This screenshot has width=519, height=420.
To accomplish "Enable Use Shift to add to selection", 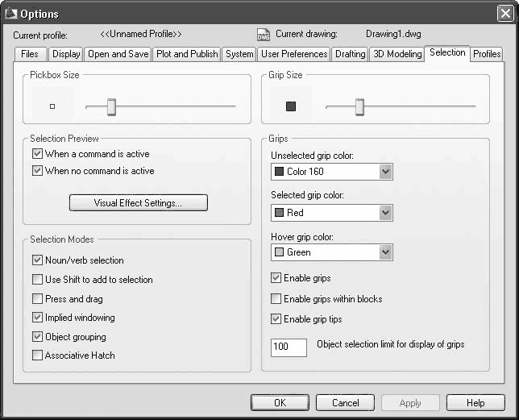I will (x=37, y=280).
